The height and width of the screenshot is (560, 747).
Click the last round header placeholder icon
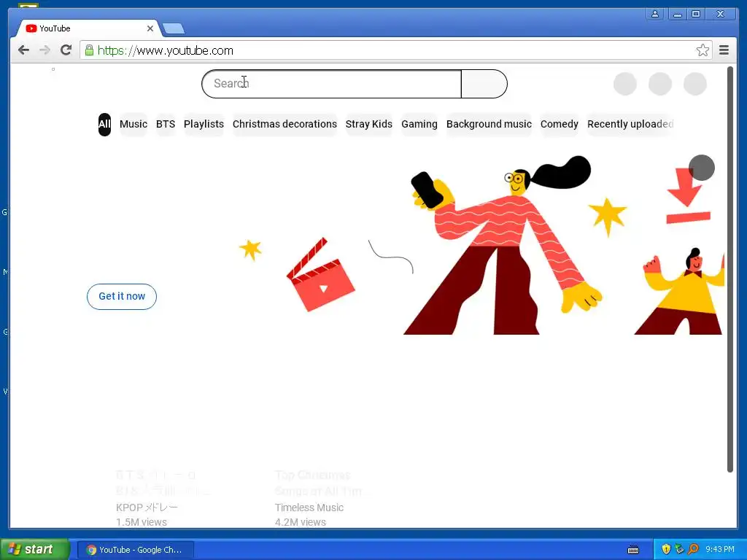point(695,84)
